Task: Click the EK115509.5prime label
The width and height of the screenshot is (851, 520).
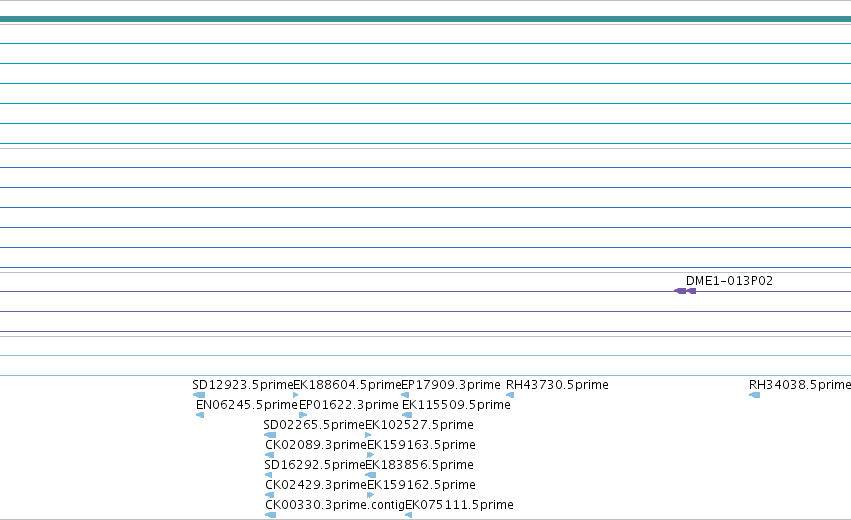Action: click(x=456, y=405)
